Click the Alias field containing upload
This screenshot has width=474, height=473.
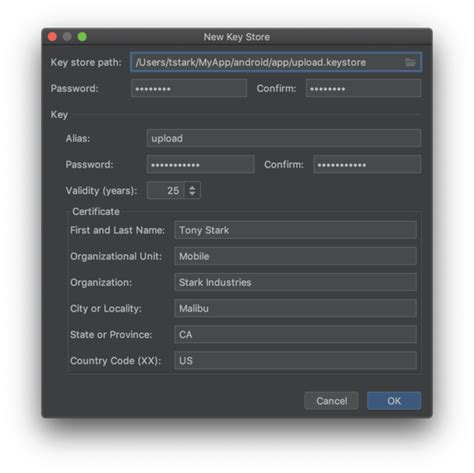click(x=284, y=138)
